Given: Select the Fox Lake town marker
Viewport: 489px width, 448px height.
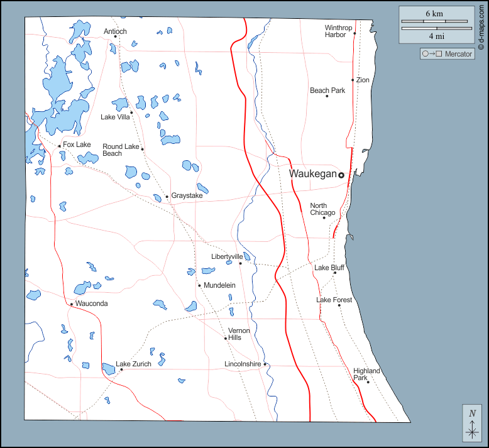Looking at the screenshot, I should click(60, 146).
